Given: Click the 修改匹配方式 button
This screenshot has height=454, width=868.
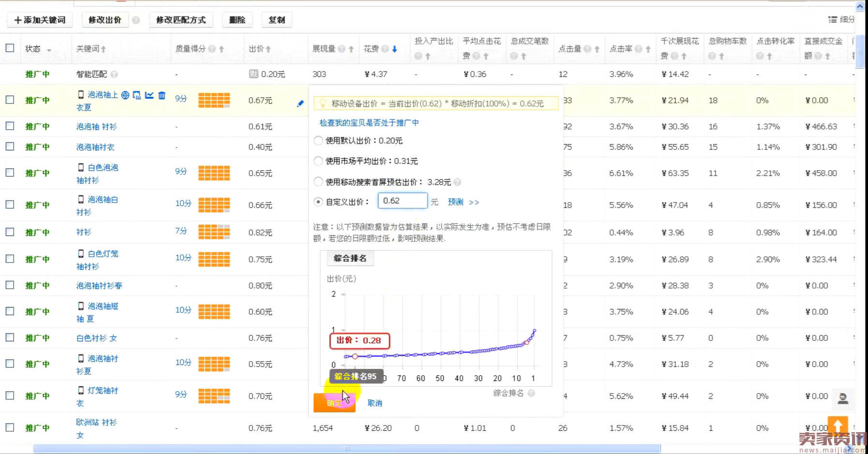Looking at the screenshot, I should (181, 20).
